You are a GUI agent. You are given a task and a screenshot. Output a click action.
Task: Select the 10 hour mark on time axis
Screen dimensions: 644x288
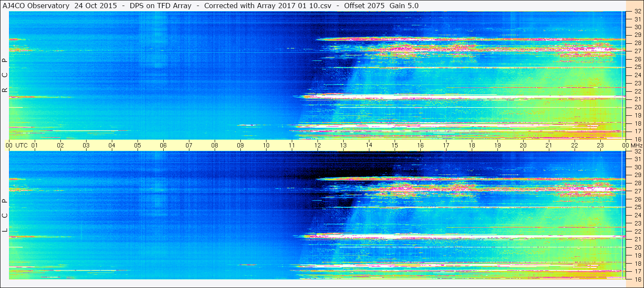266,145
